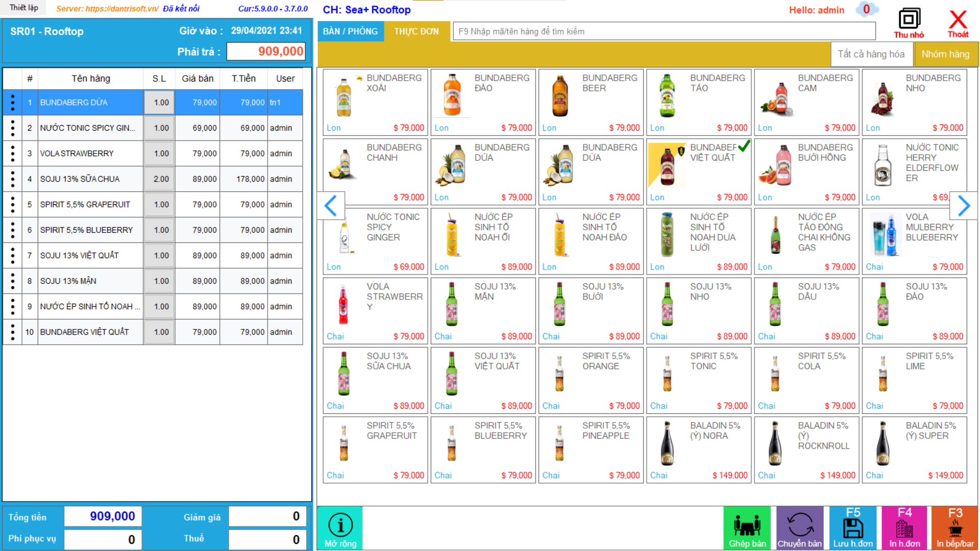
Task: Edit quantity of SPIRIT 5,5% GRAPERUIT order line
Action: click(x=160, y=205)
